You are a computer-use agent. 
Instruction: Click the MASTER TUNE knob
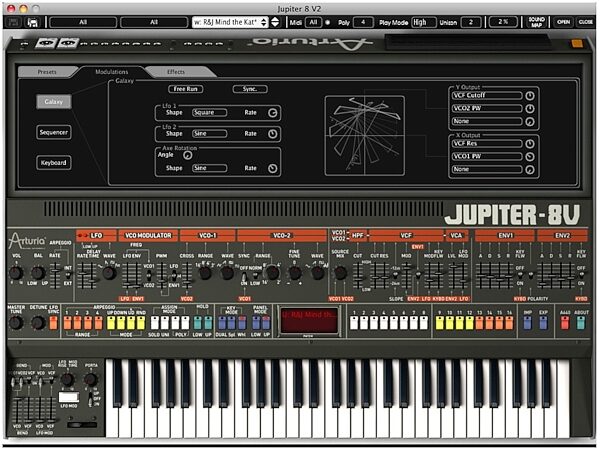[16, 323]
